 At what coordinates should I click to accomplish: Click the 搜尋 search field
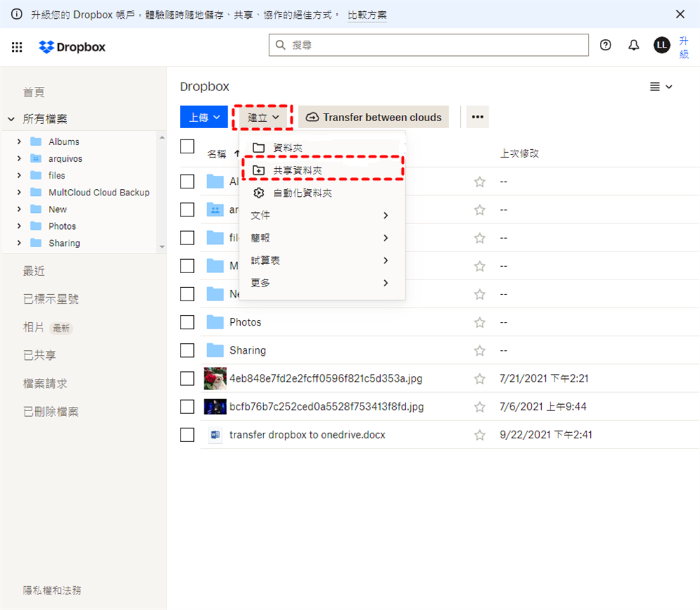click(428, 45)
